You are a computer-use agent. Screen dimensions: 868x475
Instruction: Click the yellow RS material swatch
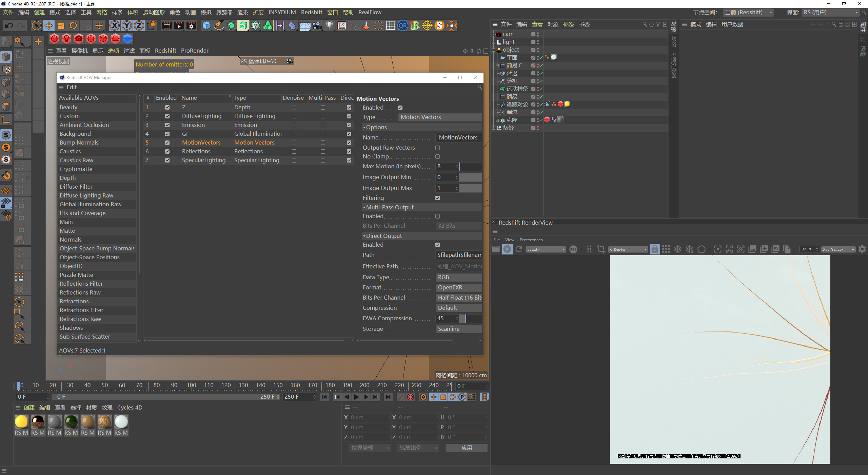(21, 422)
